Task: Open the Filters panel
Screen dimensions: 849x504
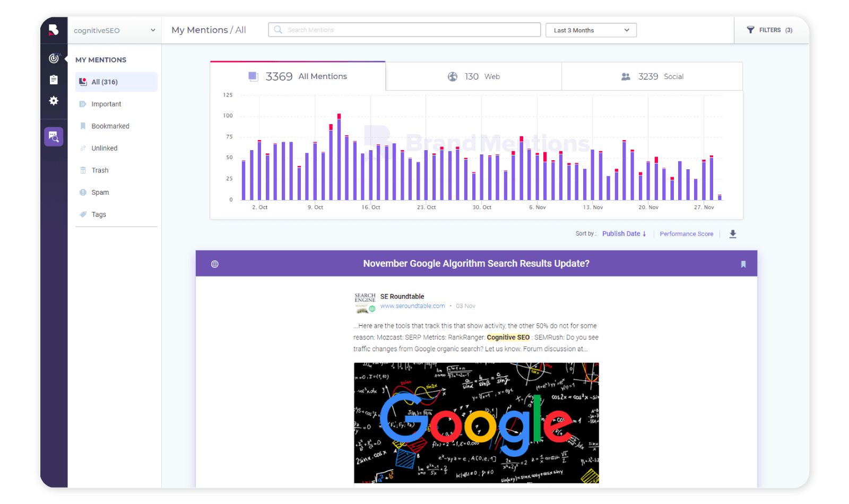Action: tap(769, 30)
